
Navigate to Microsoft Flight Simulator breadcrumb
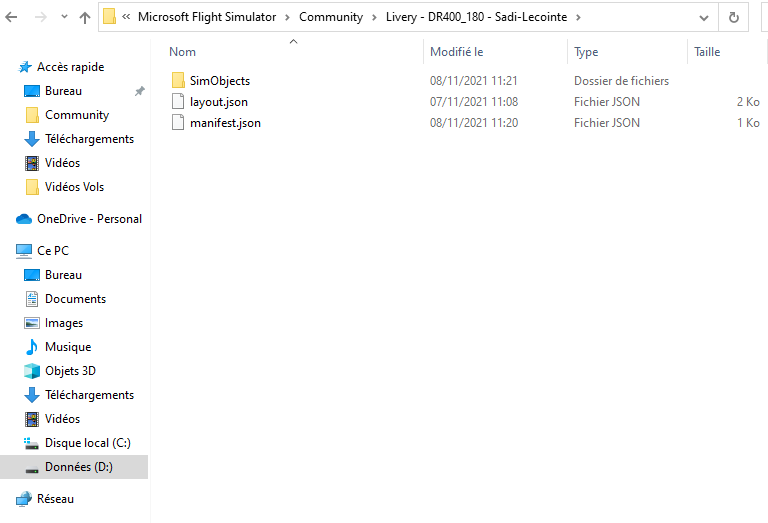207,17
